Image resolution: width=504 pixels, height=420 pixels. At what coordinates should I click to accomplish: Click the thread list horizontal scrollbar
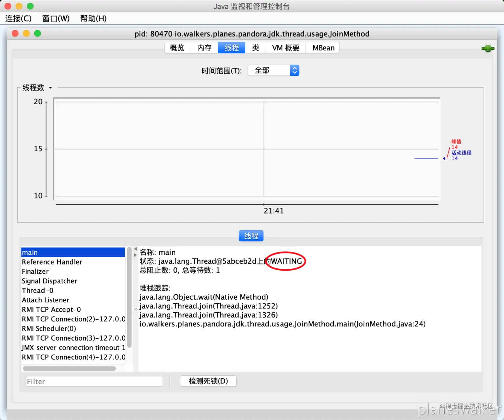pos(69,368)
